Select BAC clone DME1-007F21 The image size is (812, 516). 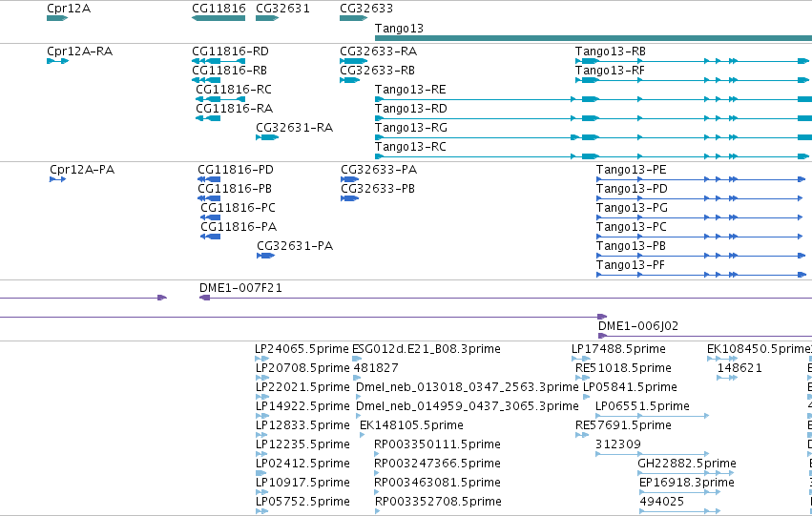(240, 288)
